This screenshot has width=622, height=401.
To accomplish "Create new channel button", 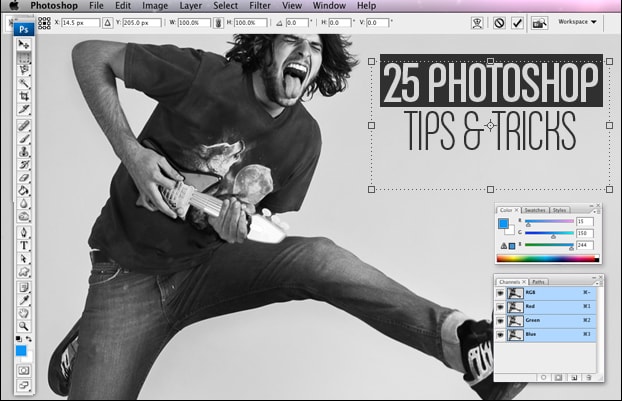I will coord(574,377).
